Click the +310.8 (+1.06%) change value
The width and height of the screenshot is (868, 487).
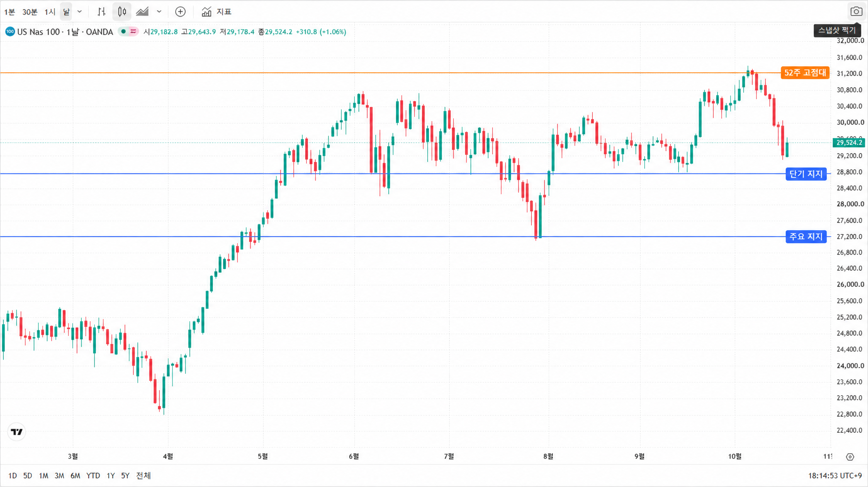321,32
